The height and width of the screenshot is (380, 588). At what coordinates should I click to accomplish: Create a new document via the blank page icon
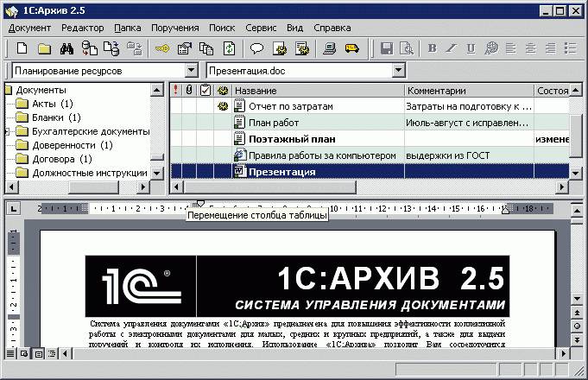click(x=22, y=48)
